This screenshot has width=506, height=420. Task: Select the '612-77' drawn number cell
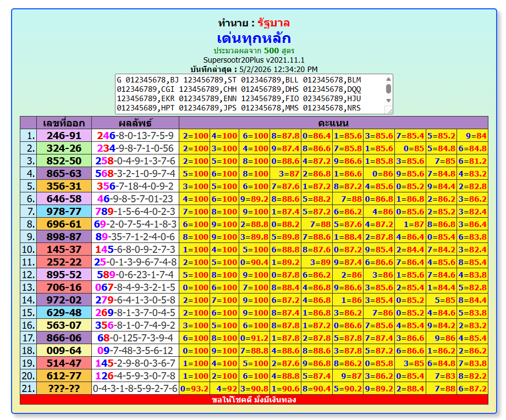coord(64,376)
